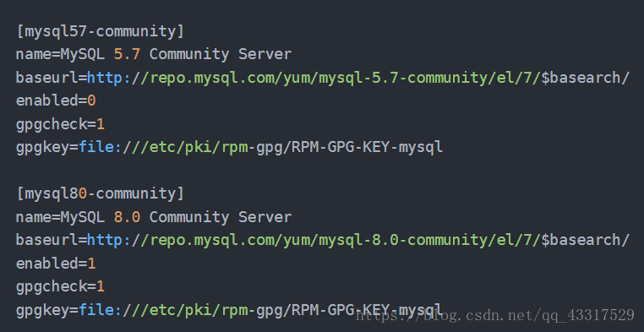Click gpgcheck=1 under mysql57-community

tap(60, 124)
